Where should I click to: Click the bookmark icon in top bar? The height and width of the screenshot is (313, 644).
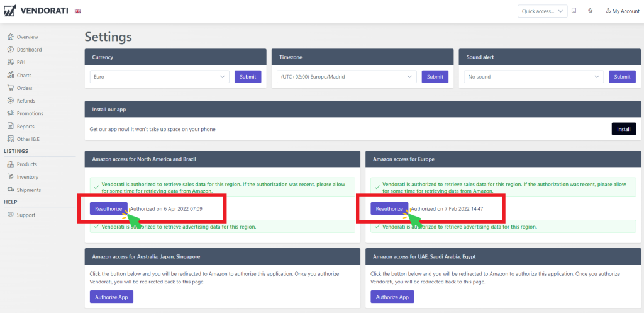(x=574, y=11)
